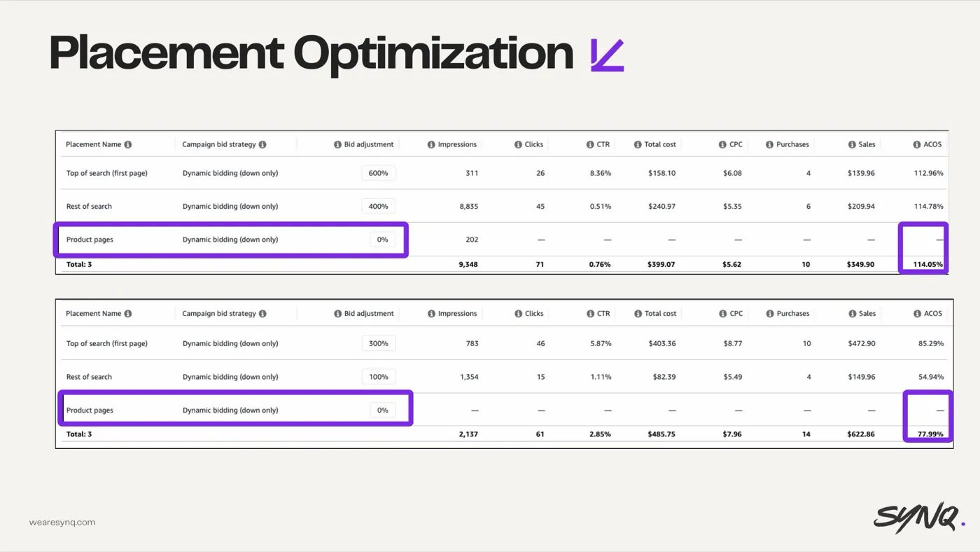Click info icon beside Campaign bid strategy, upper table
The width and height of the screenshot is (980, 552).
point(262,144)
